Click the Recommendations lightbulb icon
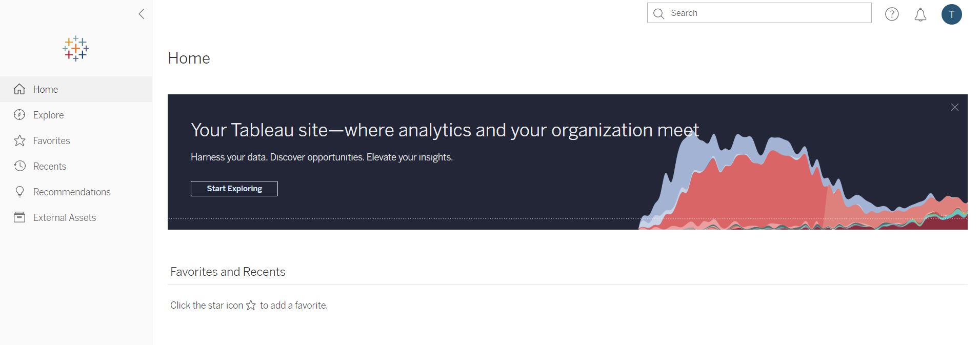Image resolution: width=980 pixels, height=345 pixels. point(19,192)
